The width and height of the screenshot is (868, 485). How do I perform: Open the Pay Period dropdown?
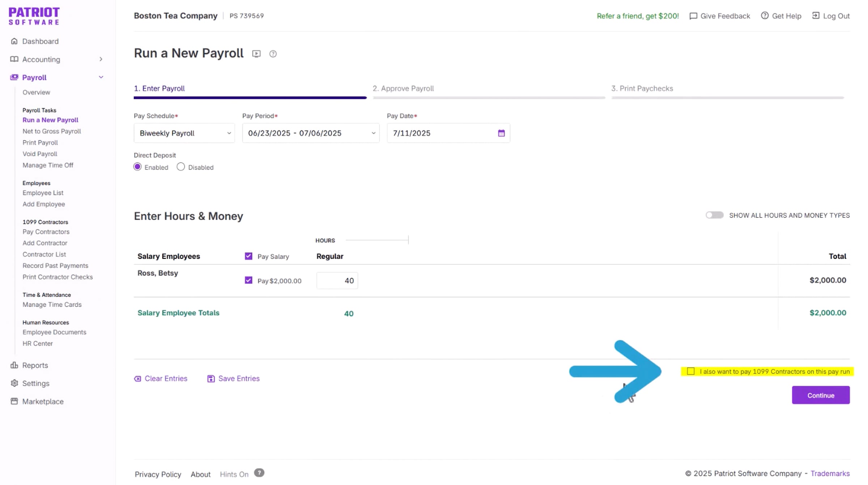tap(311, 133)
